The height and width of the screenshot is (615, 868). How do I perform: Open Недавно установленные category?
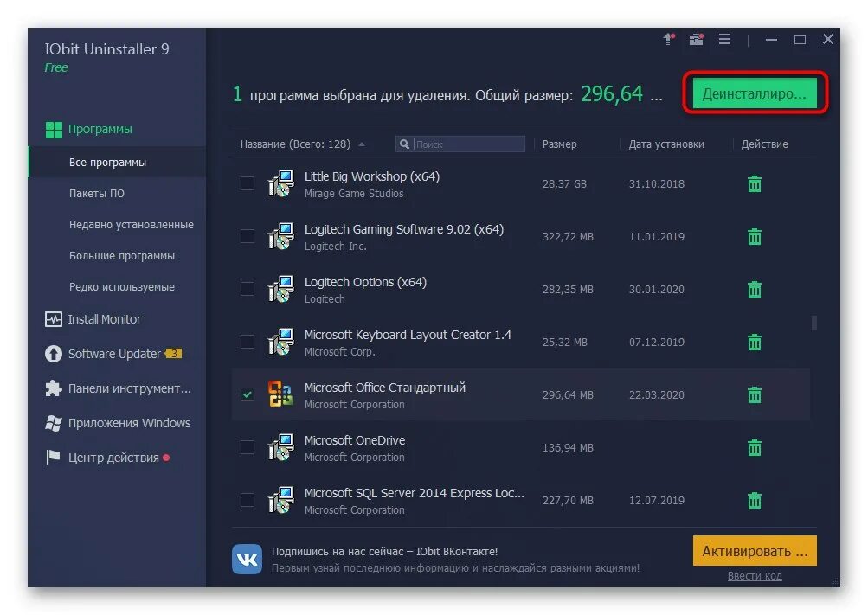pyautogui.click(x=132, y=225)
